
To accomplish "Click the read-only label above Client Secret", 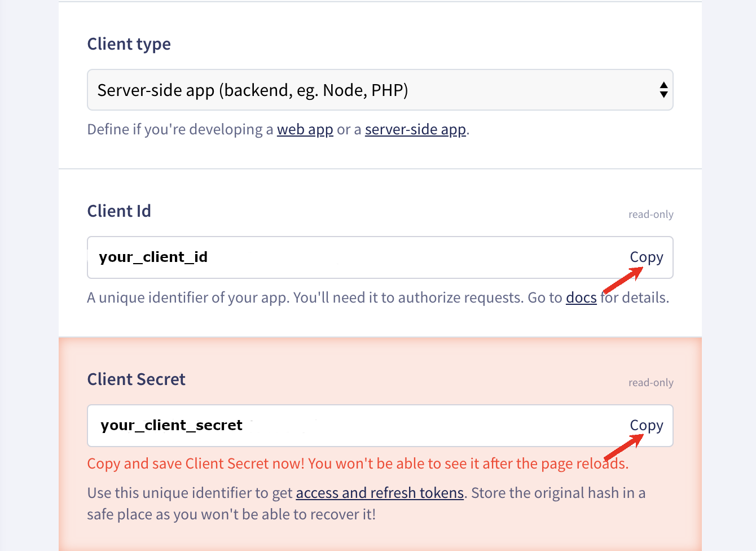I will [650, 383].
